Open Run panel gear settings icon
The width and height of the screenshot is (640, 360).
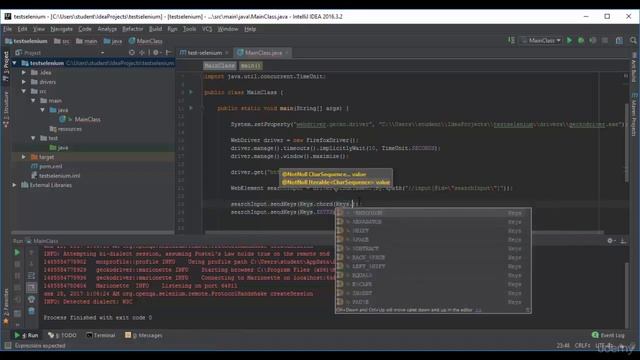(610, 241)
